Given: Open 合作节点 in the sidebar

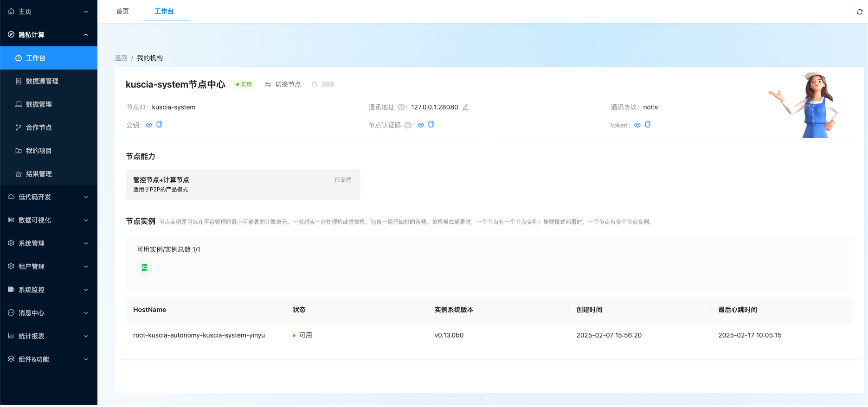Looking at the screenshot, I should [49, 127].
